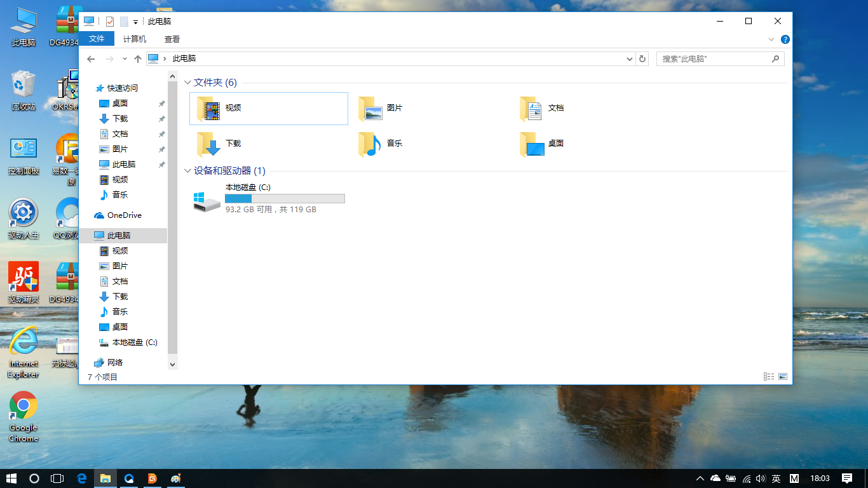The image size is (868, 488).
Task: Open the address bar history dropdown
Action: [x=630, y=58]
